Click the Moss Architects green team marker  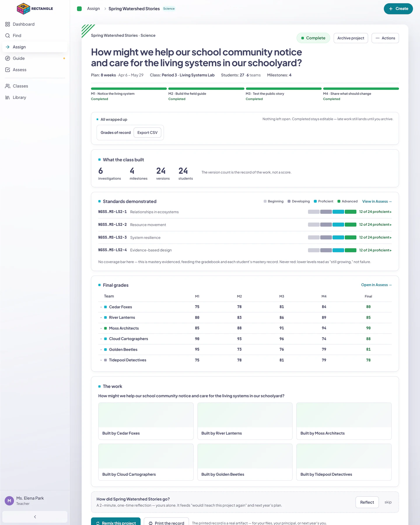[106, 328]
